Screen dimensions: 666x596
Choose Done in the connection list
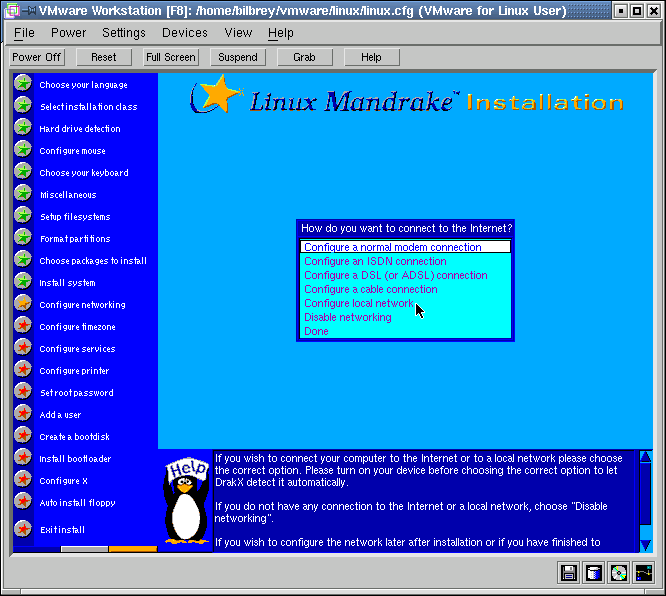(316, 331)
